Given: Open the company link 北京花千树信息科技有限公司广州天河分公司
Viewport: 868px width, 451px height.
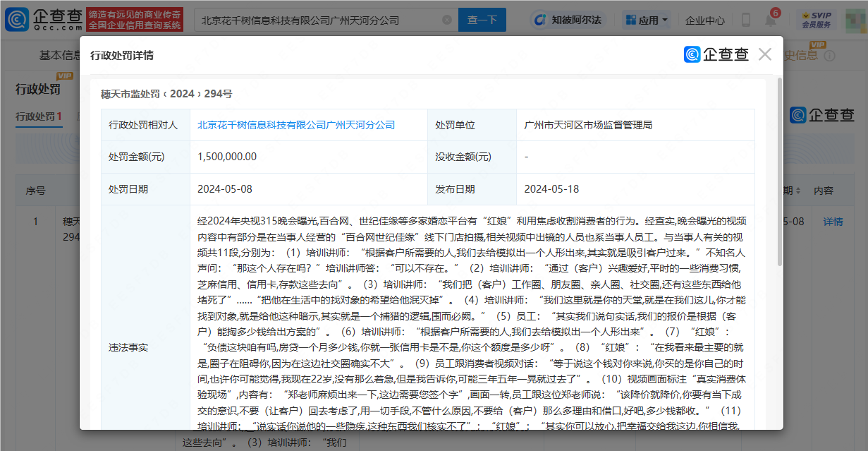Looking at the screenshot, I should [296, 125].
